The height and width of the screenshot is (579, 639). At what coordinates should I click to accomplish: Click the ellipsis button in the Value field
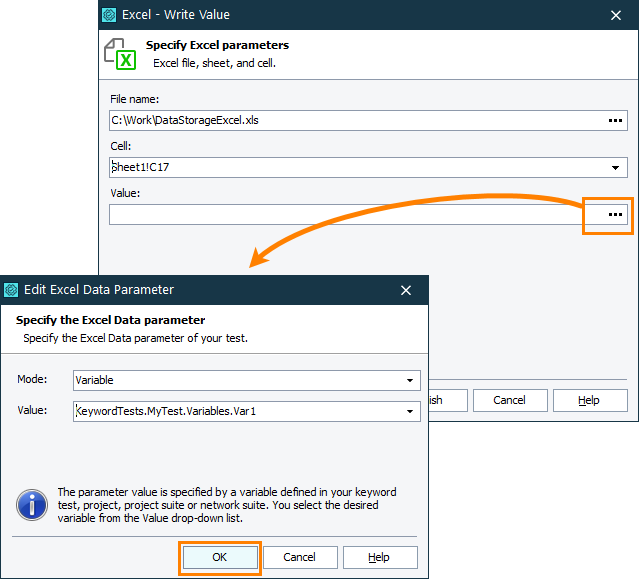pyautogui.click(x=615, y=215)
